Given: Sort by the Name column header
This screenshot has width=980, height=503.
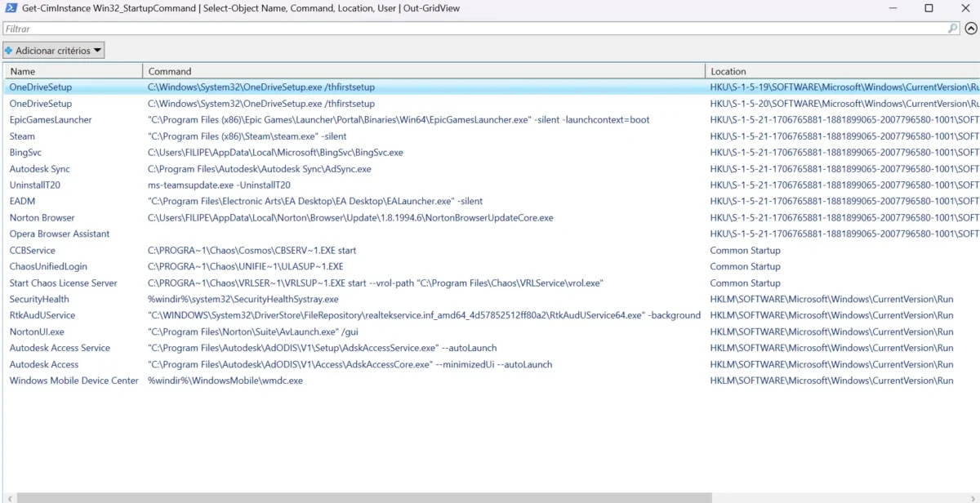Looking at the screenshot, I should pos(72,71).
